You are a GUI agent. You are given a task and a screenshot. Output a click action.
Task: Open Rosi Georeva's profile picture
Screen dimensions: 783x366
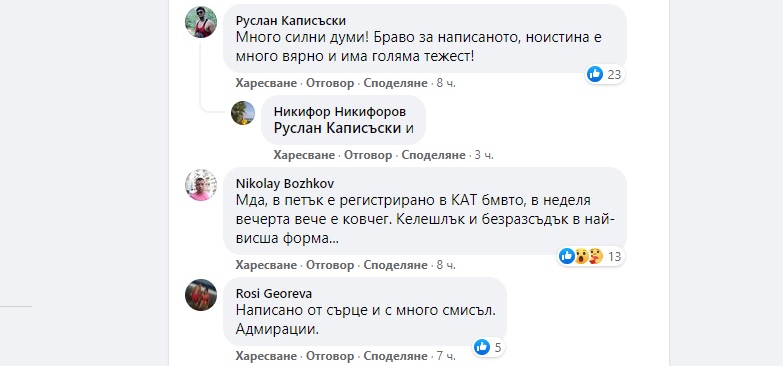pyautogui.click(x=201, y=295)
